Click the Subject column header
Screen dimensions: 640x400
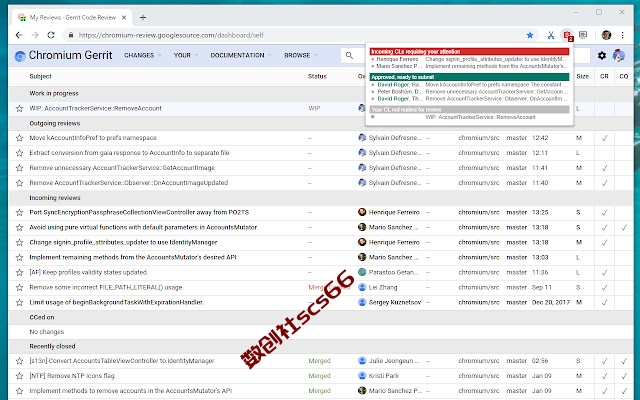[x=40, y=76]
